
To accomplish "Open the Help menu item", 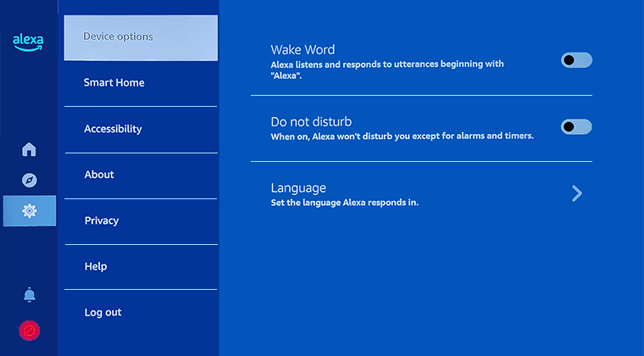I will [141, 267].
